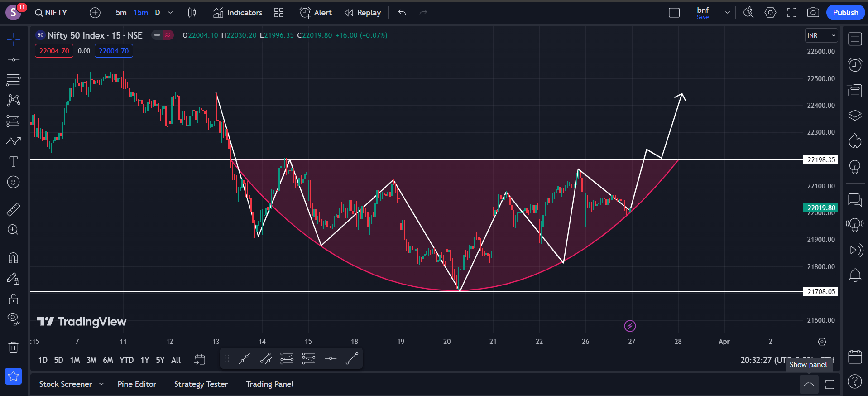The image size is (868, 396).
Task: Open the Indicators dialog
Action: 238,13
